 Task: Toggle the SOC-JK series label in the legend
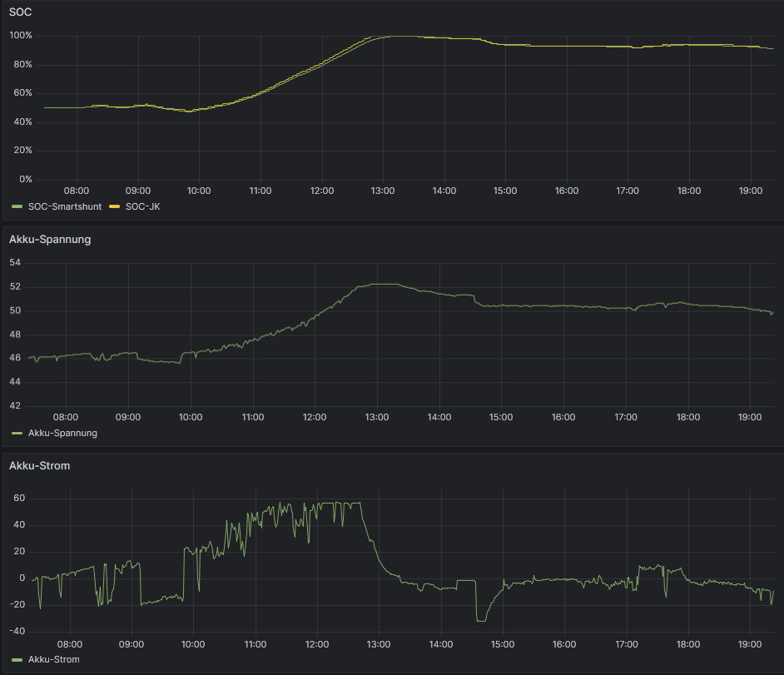point(142,206)
